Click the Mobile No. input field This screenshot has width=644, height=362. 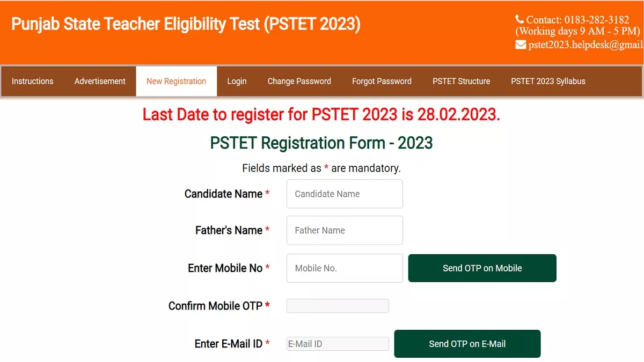coord(345,268)
